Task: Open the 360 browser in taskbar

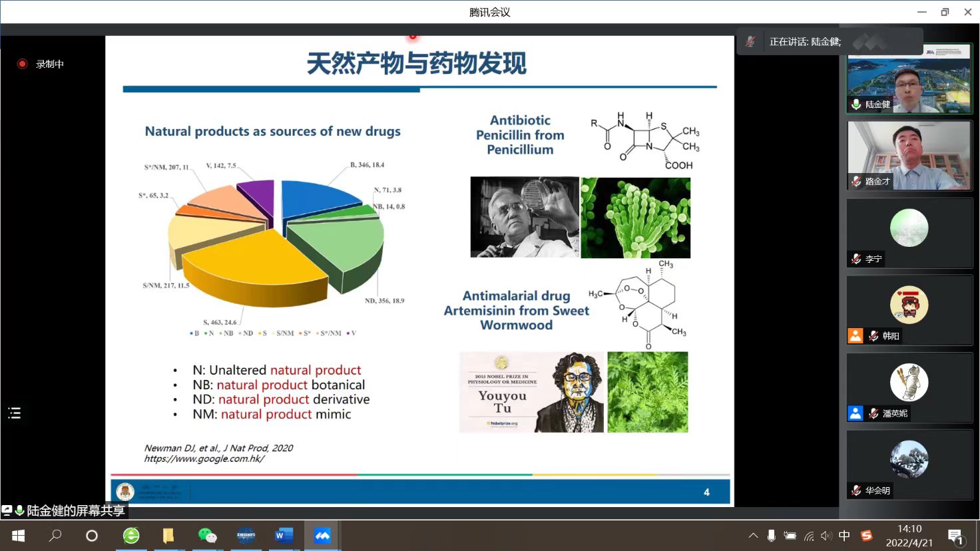Action: click(x=131, y=536)
